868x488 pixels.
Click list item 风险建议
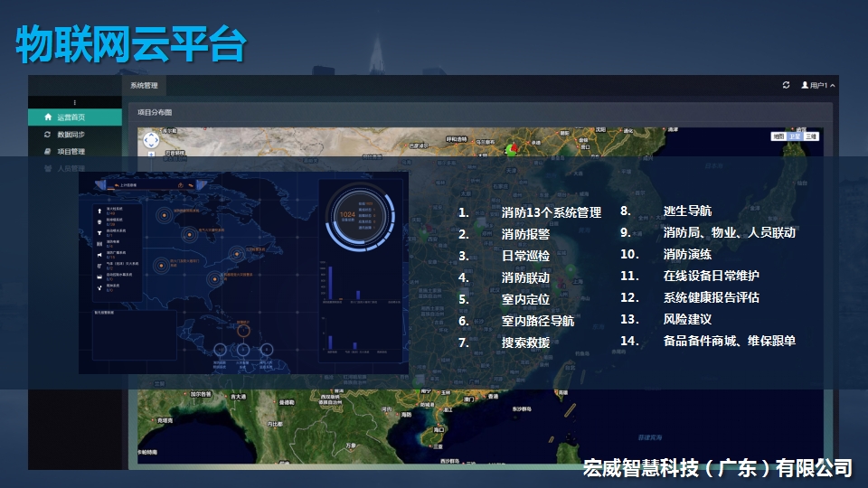pyautogui.click(x=687, y=319)
